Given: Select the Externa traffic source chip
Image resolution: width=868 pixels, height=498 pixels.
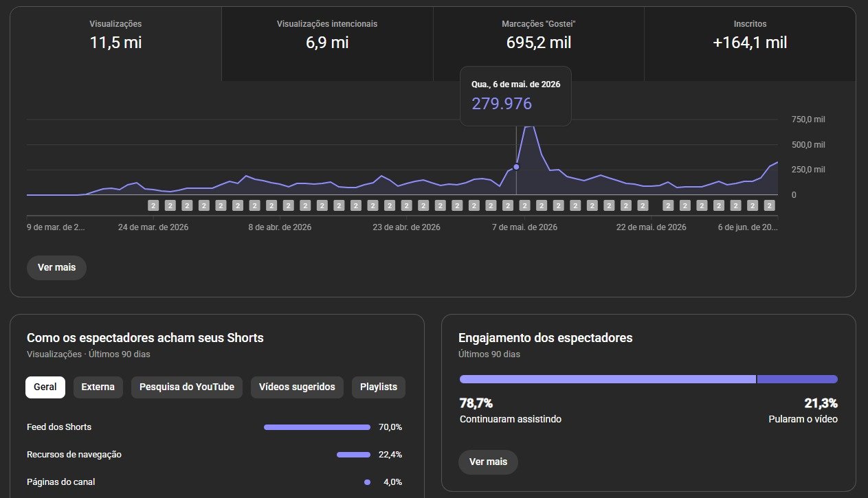Looking at the screenshot, I should (98, 387).
